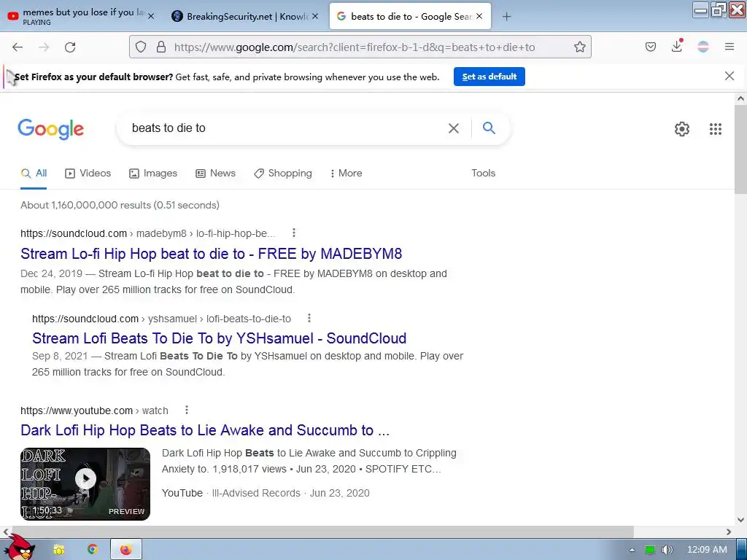Click the Google logo
The width and height of the screenshot is (747, 560).
(x=51, y=129)
